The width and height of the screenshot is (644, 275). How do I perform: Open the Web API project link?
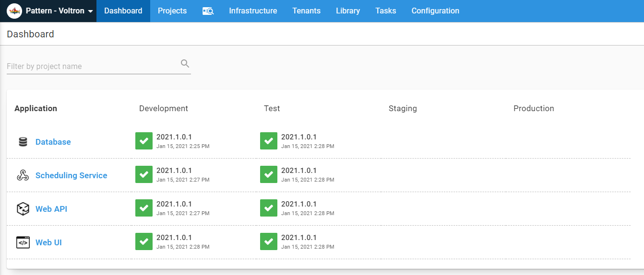pyautogui.click(x=51, y=209)
